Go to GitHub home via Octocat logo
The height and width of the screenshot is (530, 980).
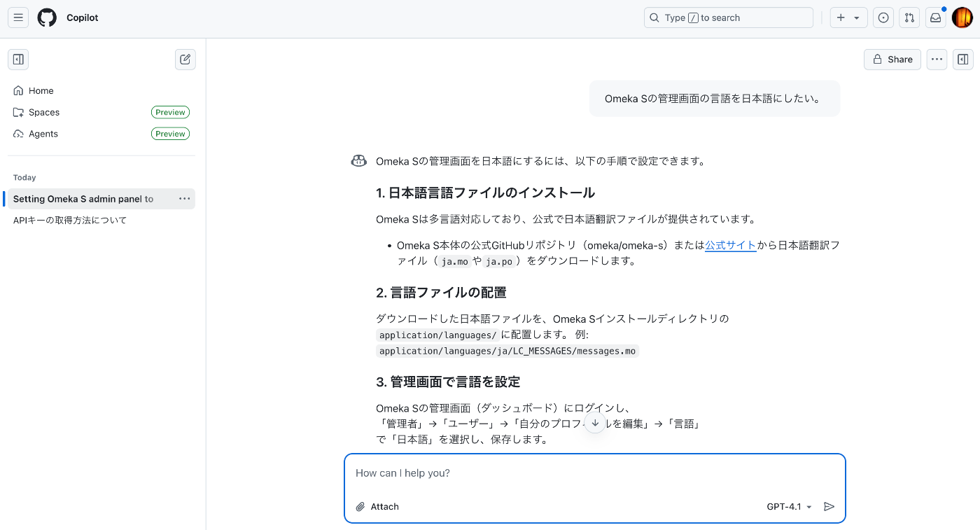click(x=47, y=18)
